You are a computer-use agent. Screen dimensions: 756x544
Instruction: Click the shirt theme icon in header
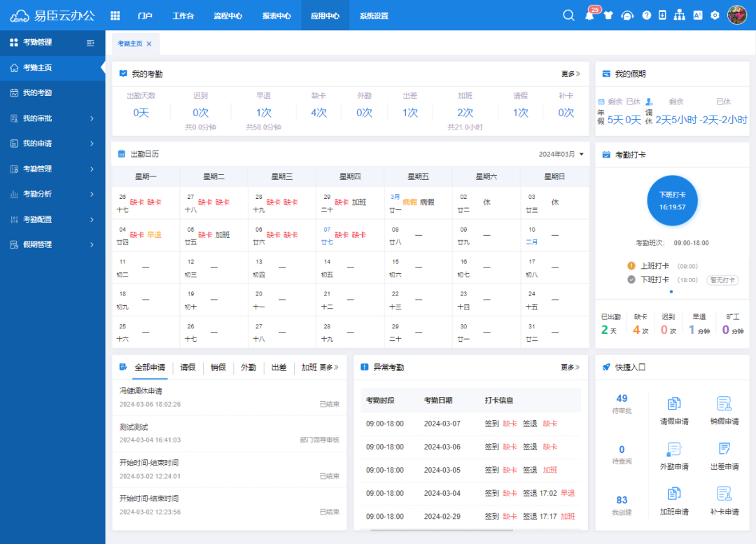tap(608, 15)
